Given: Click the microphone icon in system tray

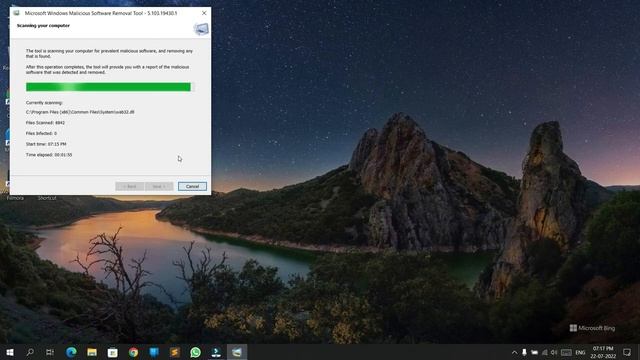Looking at the screenshot, I should [524, 352].
